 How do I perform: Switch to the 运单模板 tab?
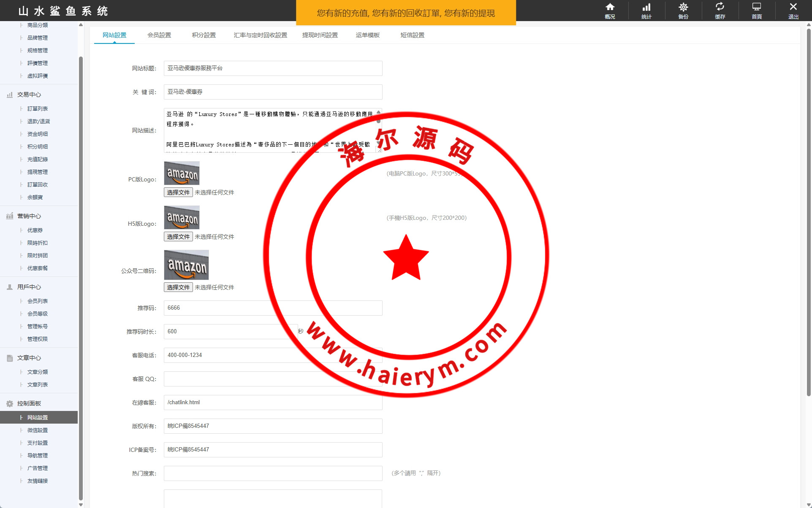pos(367,35)
